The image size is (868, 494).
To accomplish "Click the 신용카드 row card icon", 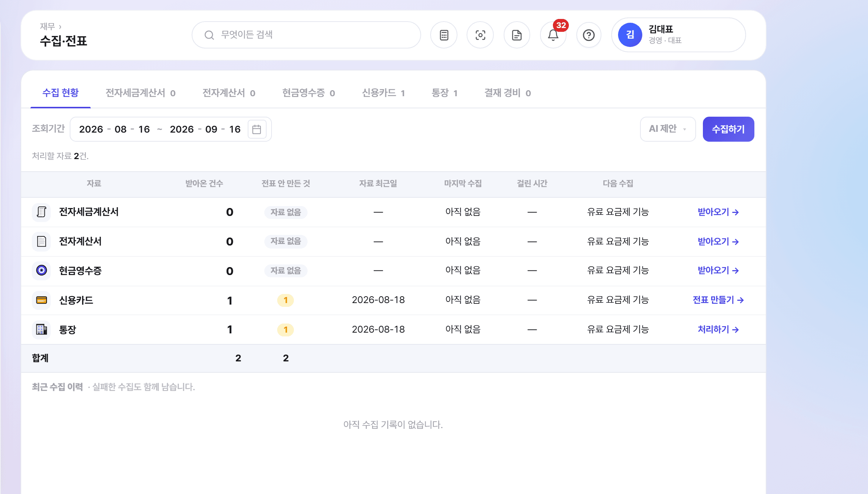I will 41,300.
